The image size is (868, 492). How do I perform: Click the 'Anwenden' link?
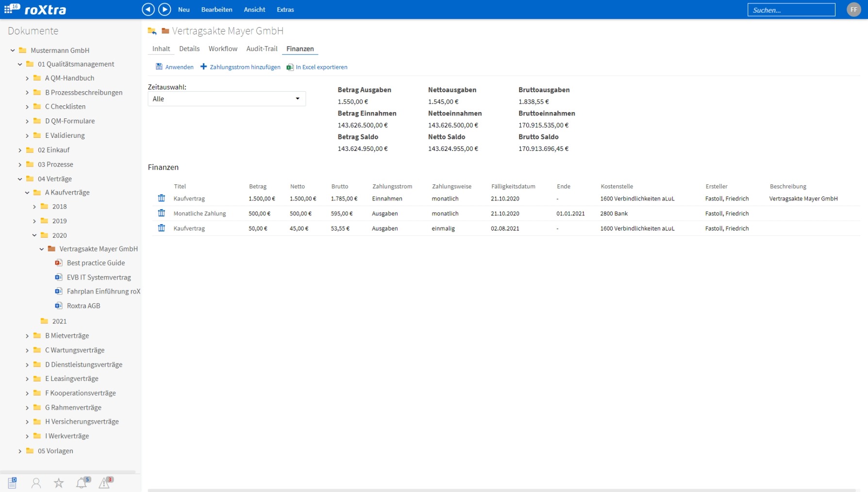point(179,67)
